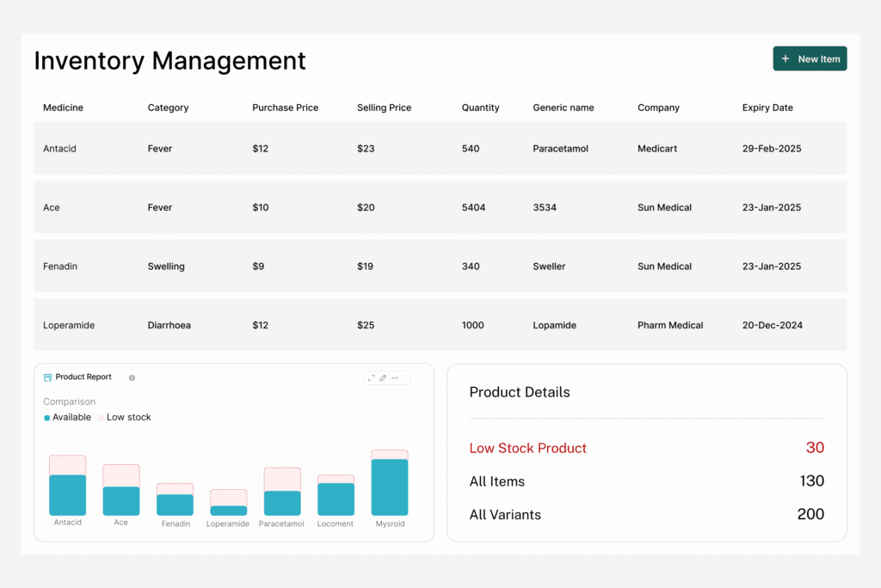This screenshot has width=881, height=588.
Task: Open the Product Details panel header
Action: [x=520, y=392]
